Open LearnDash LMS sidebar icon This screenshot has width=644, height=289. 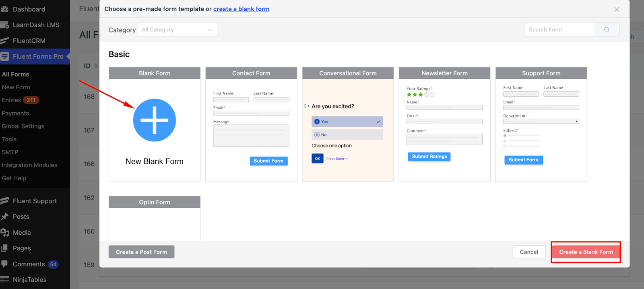pos(4,25)
